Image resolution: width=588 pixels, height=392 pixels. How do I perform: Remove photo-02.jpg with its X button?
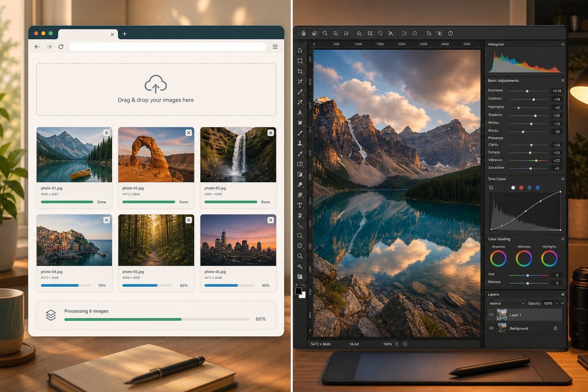(x=188, y=132)
